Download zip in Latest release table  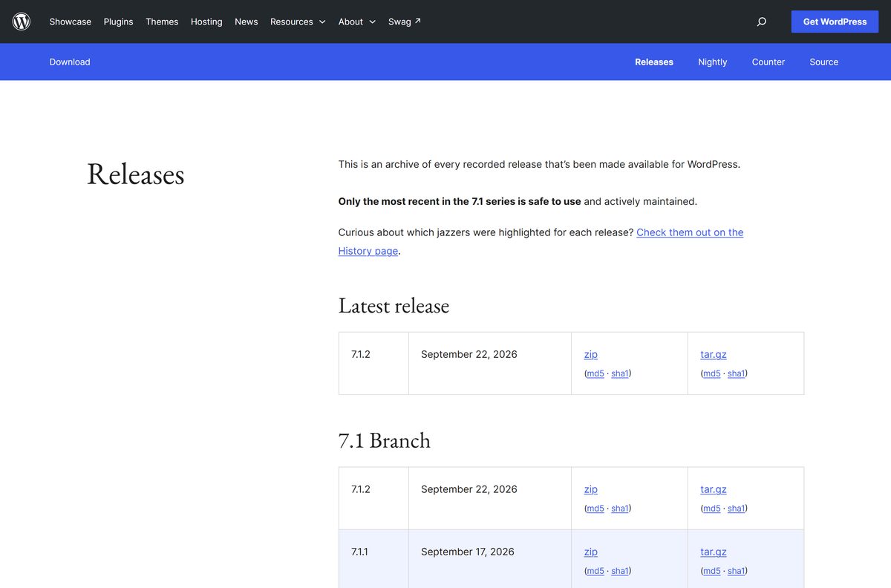(x=591, y=354)
